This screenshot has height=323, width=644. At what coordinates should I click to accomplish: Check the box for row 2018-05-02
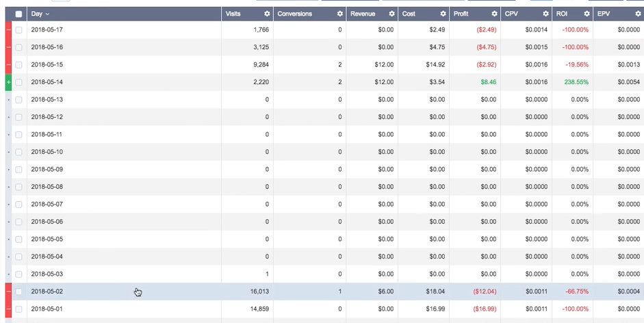tap(18, 292)
